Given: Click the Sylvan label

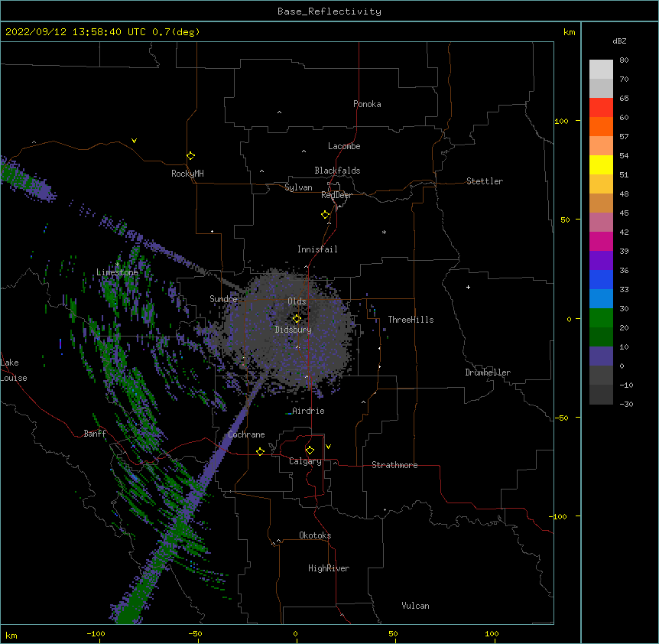Looking at the screenshot, I should pyautogui.click(x=298, y=187).
